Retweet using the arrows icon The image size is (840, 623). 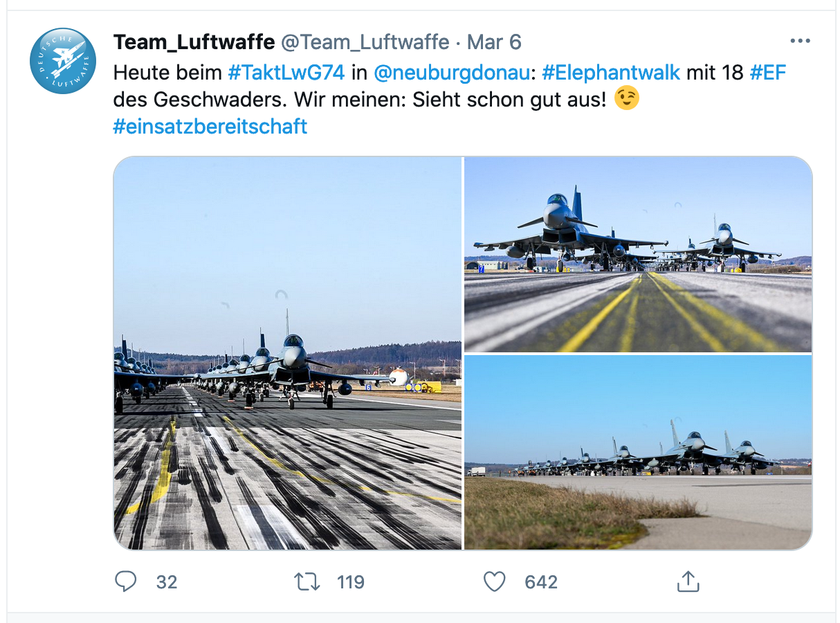coord(307,581)
